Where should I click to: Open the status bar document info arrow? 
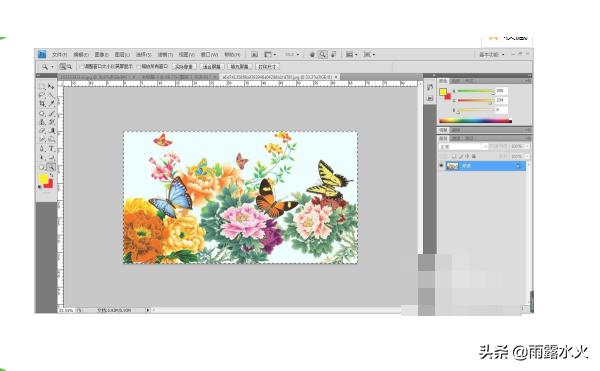click(x=148, y=310)
